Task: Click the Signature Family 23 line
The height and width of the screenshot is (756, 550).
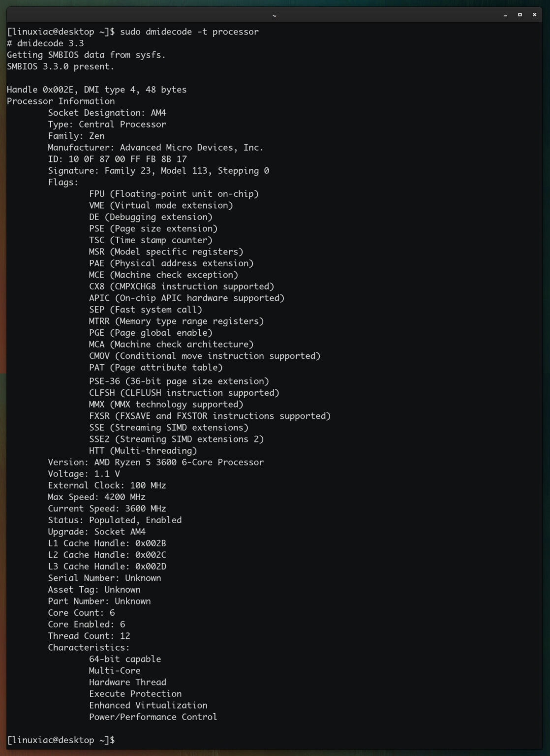Action: [158, 171]
